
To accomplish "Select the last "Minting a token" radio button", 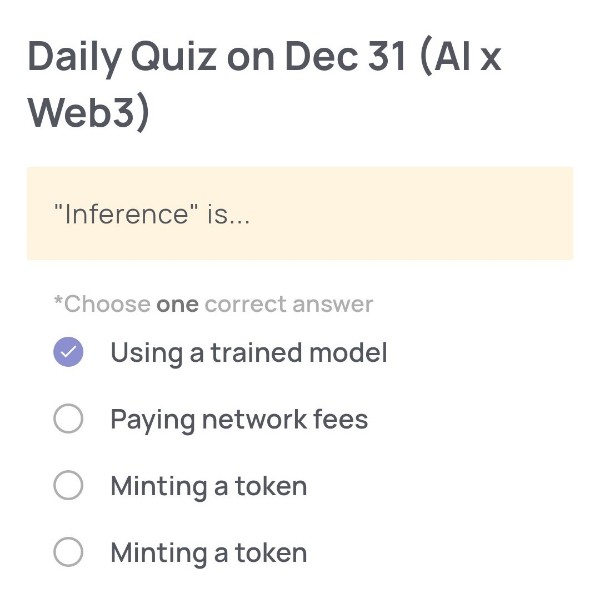I will click(68, 552).
